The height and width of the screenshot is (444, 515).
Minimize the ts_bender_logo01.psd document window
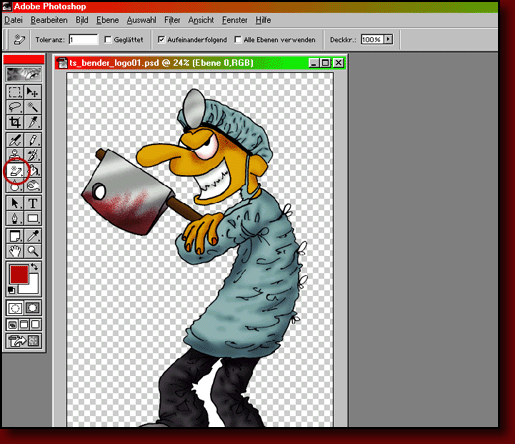coord(313,63)
